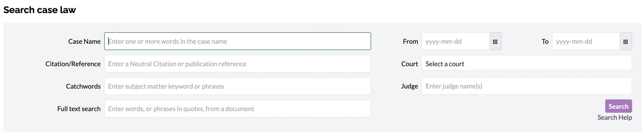Focus the Case Name input field

click(x=237, y=41)
